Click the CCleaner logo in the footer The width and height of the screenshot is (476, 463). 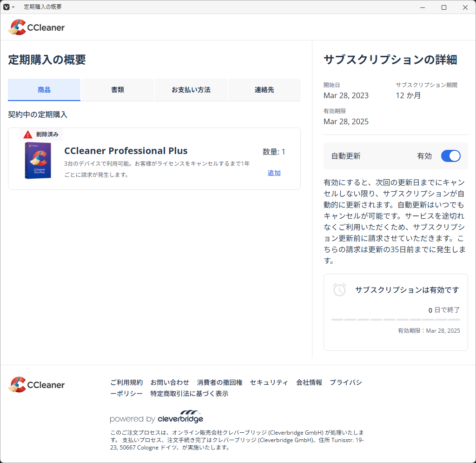click(x=36, y=385)
